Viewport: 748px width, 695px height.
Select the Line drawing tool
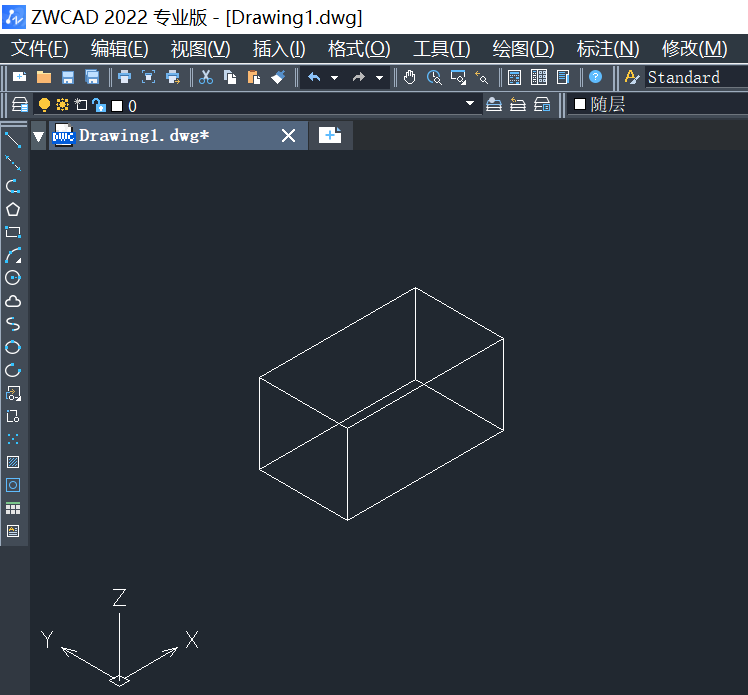coord(13,140)
